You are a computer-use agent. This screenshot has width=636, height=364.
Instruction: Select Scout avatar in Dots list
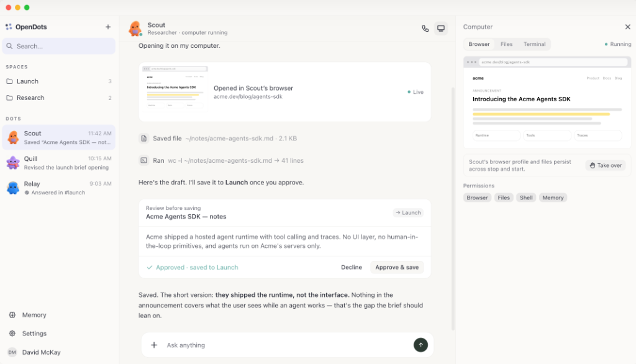tap(13, 137)
